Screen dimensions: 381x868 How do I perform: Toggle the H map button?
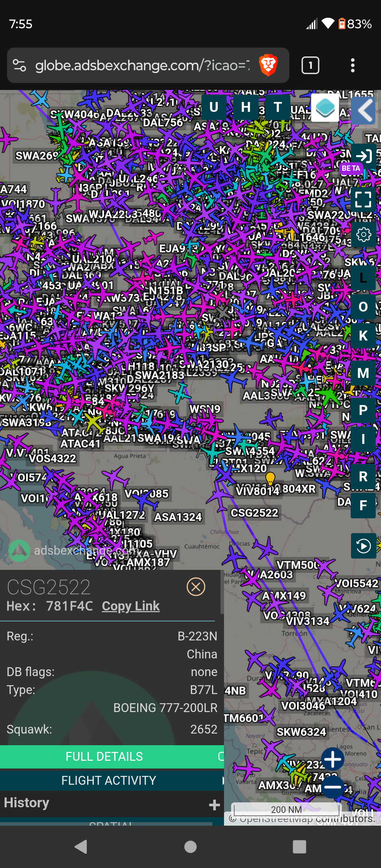[246, 107]
